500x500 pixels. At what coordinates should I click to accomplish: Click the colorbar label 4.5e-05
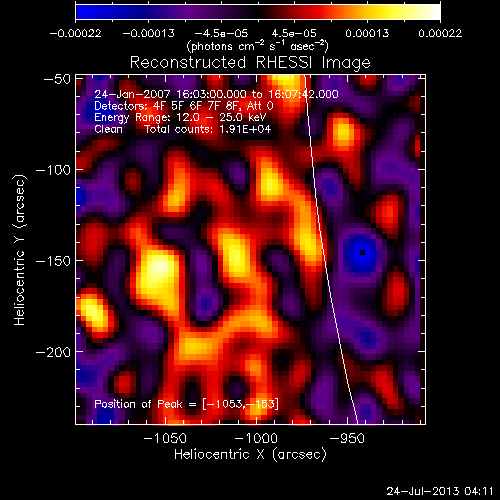click(294, 33)
